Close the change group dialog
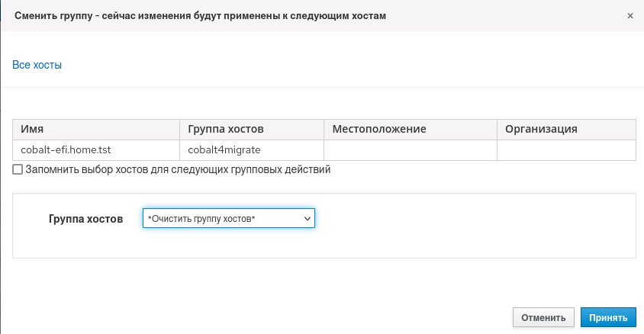644x334 pixels. click(630, 15)
